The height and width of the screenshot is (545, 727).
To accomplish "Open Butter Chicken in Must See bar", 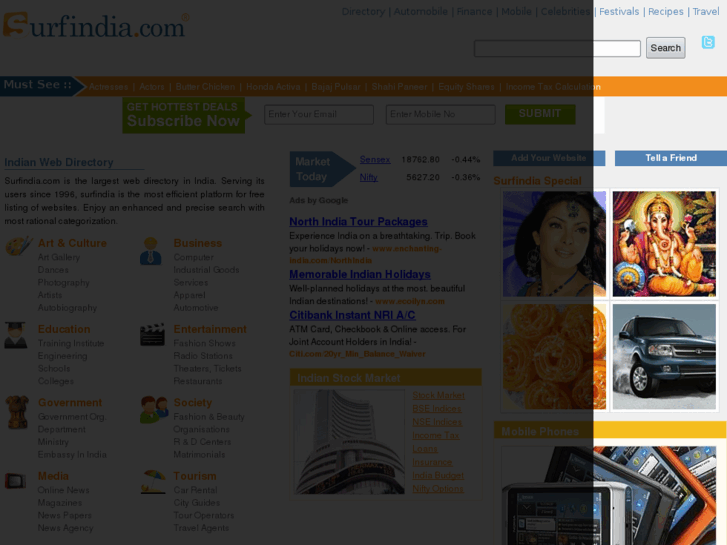I will tap(205, 87).
